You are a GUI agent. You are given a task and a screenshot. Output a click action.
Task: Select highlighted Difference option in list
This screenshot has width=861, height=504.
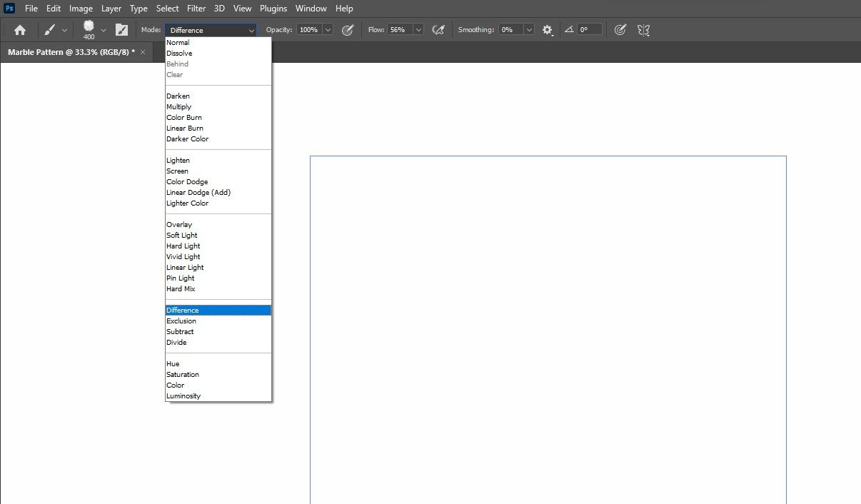218,311
